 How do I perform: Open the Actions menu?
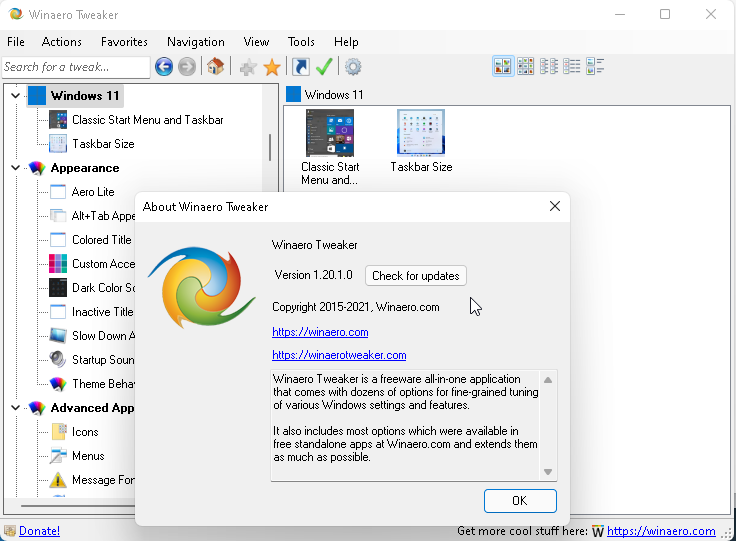pyautogui.click(x=61, y=42)
